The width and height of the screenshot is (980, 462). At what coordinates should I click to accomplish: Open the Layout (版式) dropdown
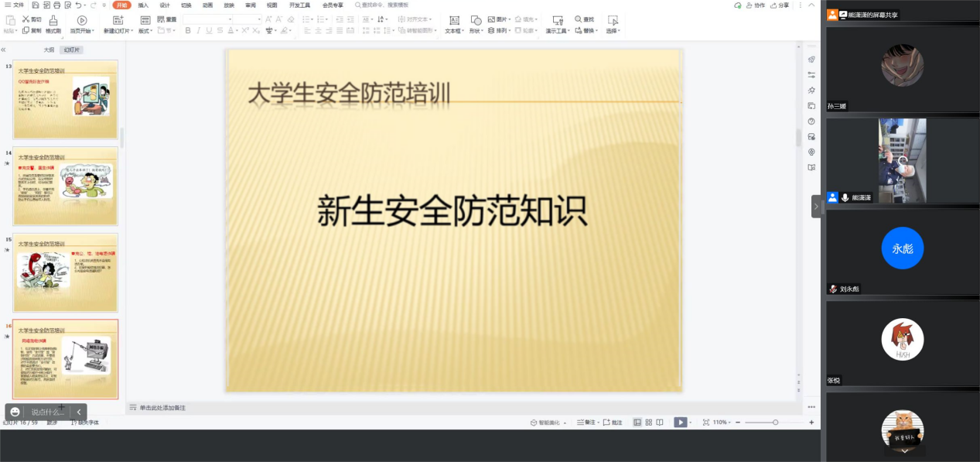(x=145, y=32)
